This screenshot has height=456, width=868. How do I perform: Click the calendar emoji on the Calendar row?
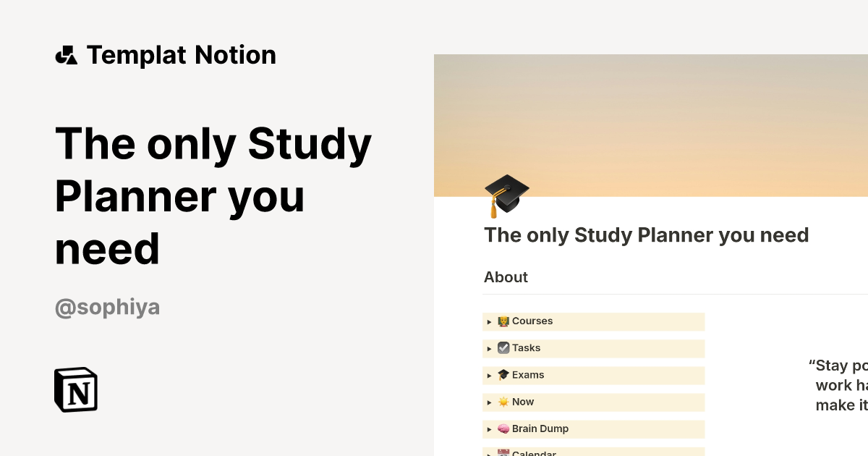click(503, 452)
